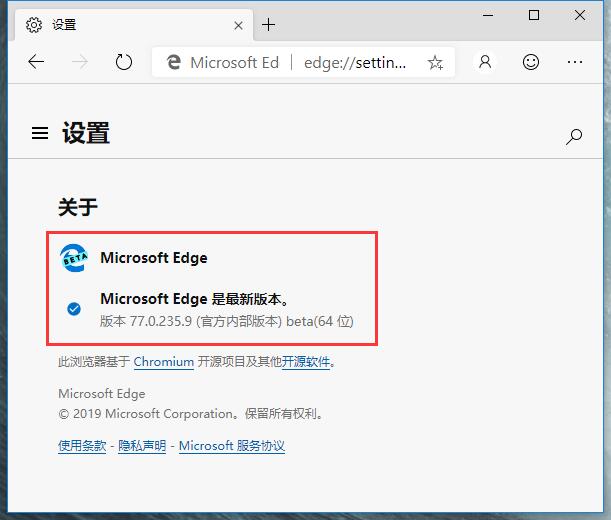
Task: Go back using the back arrow
Action: (x=36, y=62)
